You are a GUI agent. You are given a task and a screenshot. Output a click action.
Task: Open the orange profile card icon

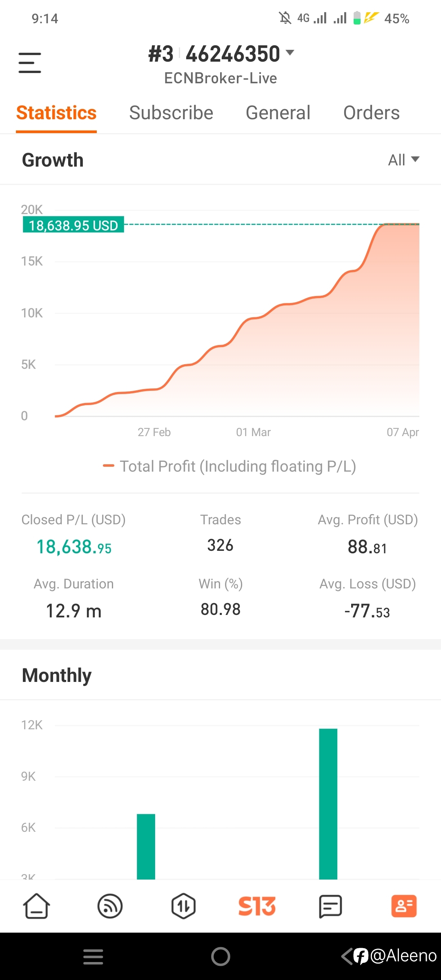(x=404, y=906)
